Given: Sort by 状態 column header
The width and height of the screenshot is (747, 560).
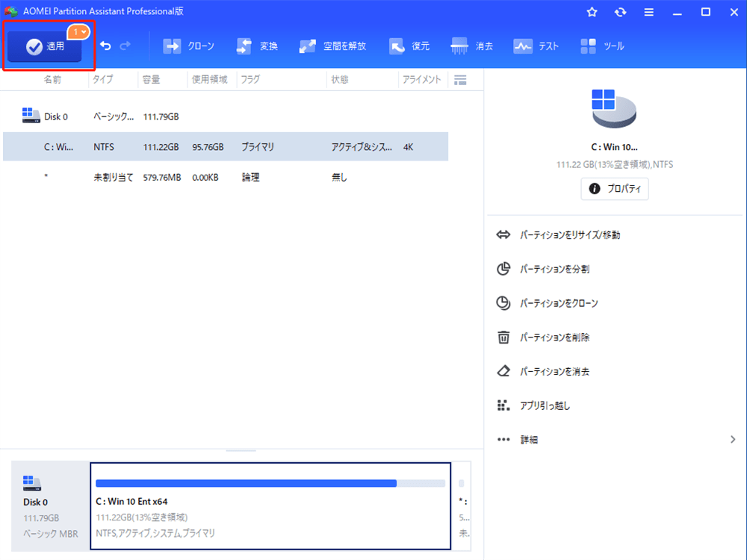Looking at the screenshot, I should tap(340, 80).
